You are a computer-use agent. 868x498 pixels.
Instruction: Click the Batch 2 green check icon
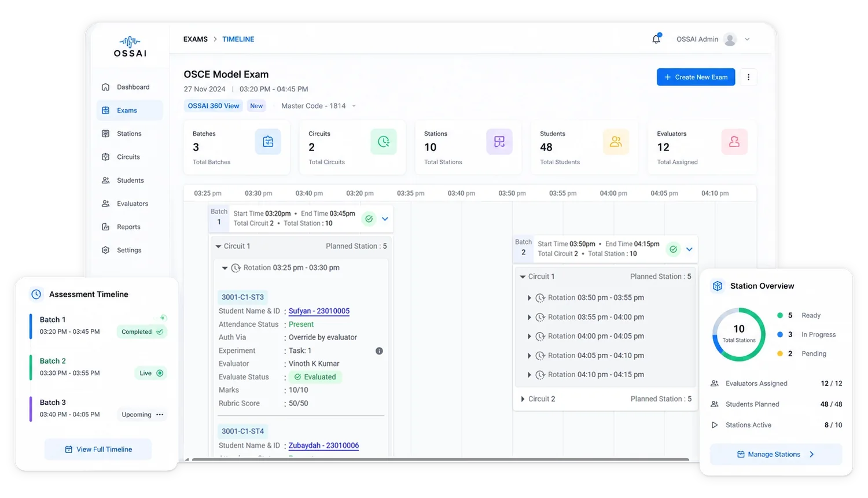point(674,249)
